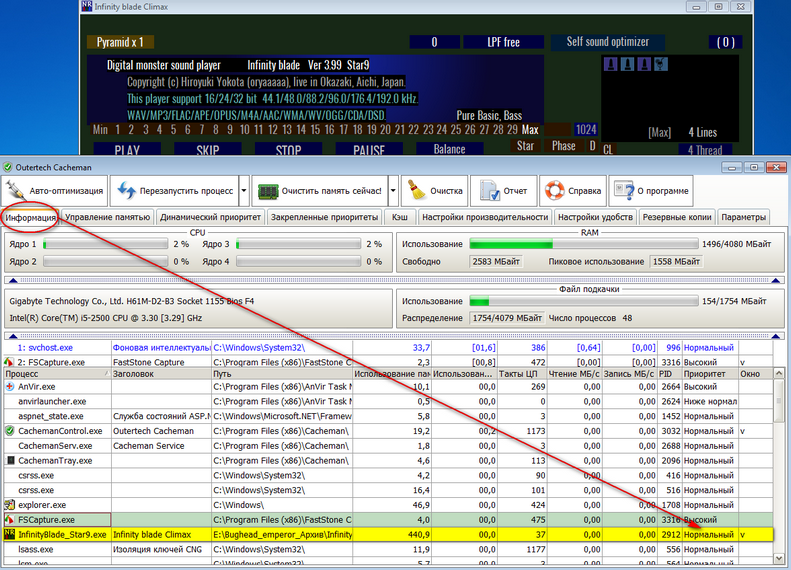The width and height of the screenshot is (791, 570).
Task: Click PAUSE in Infinity blade player
Action: 369,149
